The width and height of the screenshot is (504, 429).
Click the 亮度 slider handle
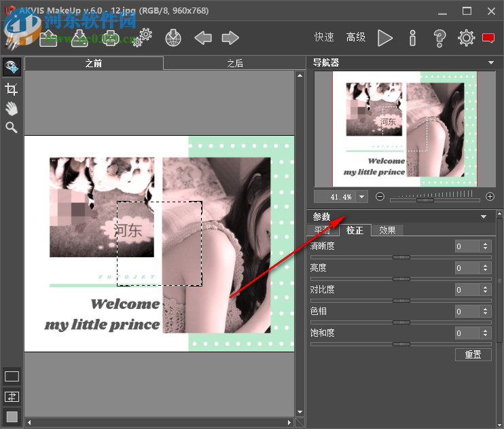[x=401, y=279]
